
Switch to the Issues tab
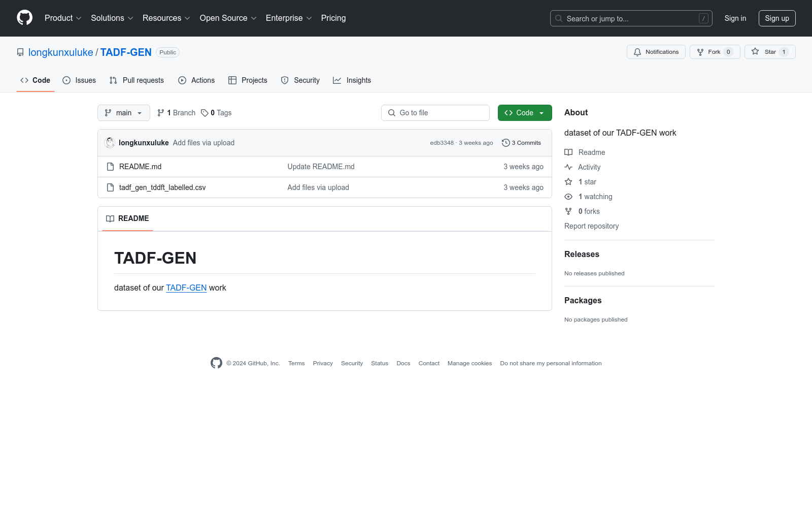click(x=79, y=80)
